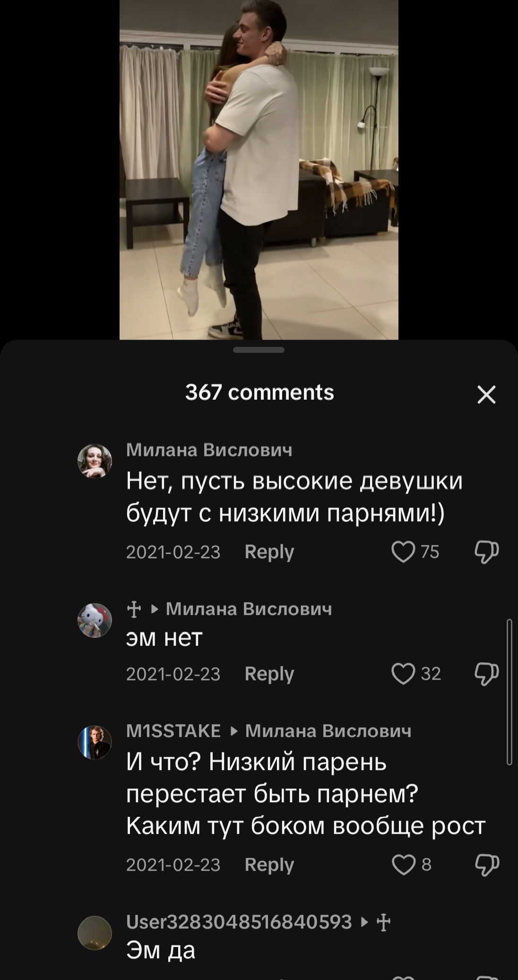Like Милана Вислович's comment with 75 likes
Screen dimensions: 518x980
(x=403, y=551)
